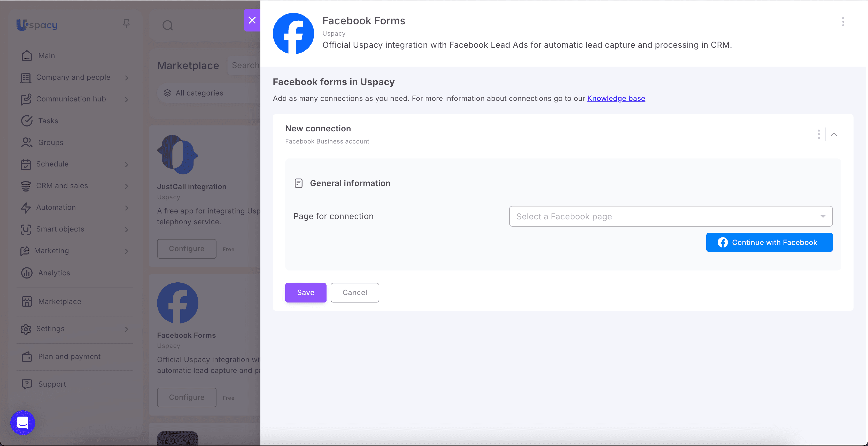Save the new connection
This screenshot has width=868, height=446.
coord(306,292)
